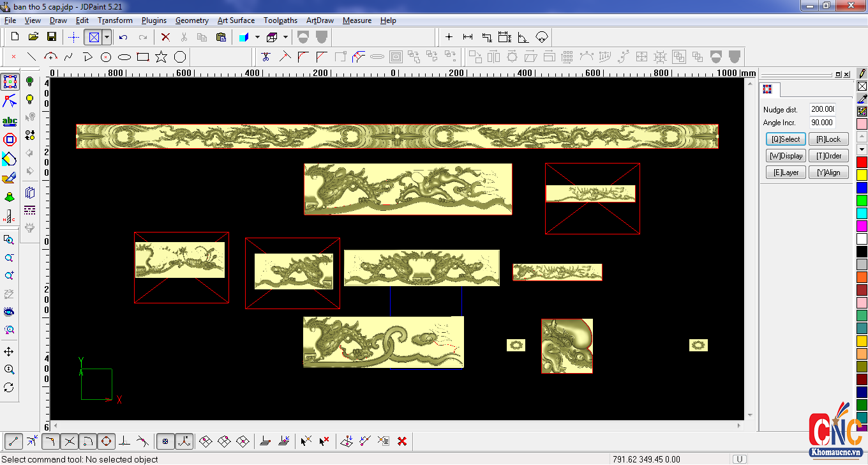Select the Pan view tool

point(9,352)
